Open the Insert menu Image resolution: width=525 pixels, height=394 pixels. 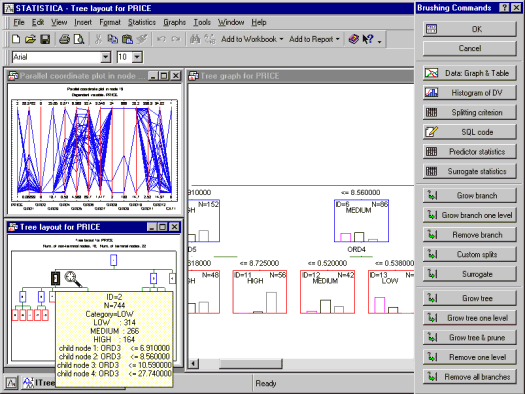click(83, 22)
